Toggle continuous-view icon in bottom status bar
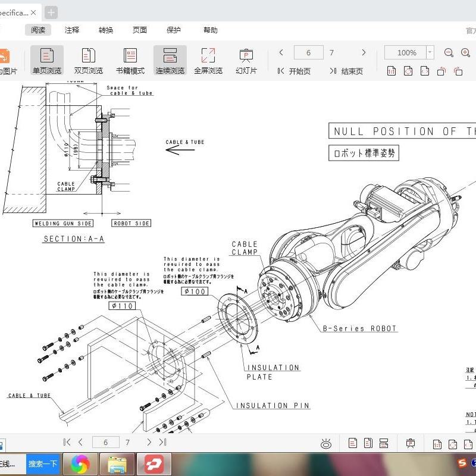Viewport: 476px width, 476px height. tap(384, 443)
